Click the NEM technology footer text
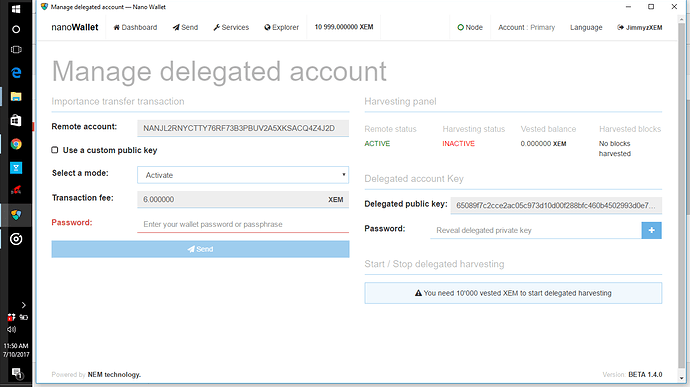 114,375
